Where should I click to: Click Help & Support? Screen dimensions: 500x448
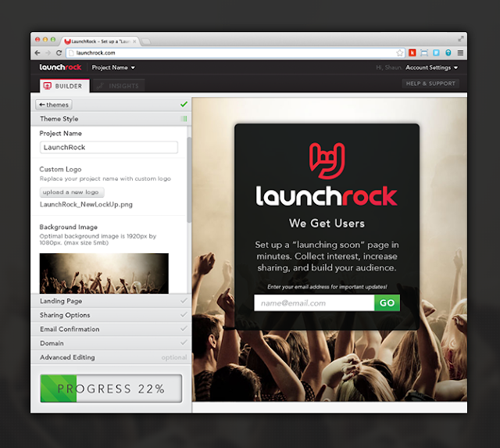[x=430, y=84]
